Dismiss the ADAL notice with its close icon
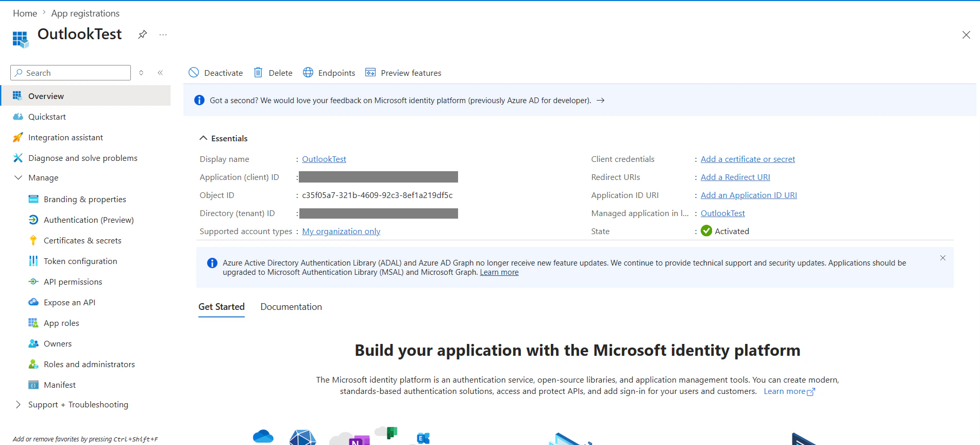The height and width of the screenshot is (445, 980). (x=943, y=258)
